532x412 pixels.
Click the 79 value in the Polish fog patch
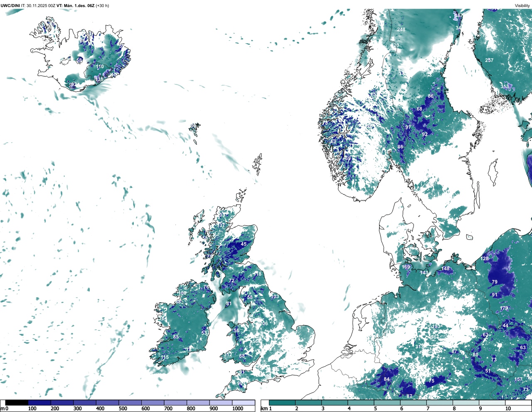(x=495, y=282)
